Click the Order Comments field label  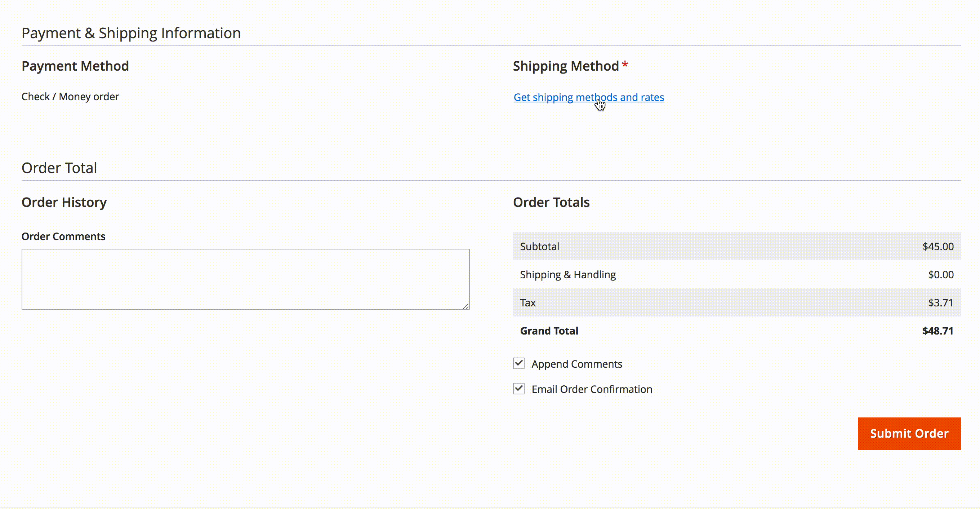(x=63, y=236)
